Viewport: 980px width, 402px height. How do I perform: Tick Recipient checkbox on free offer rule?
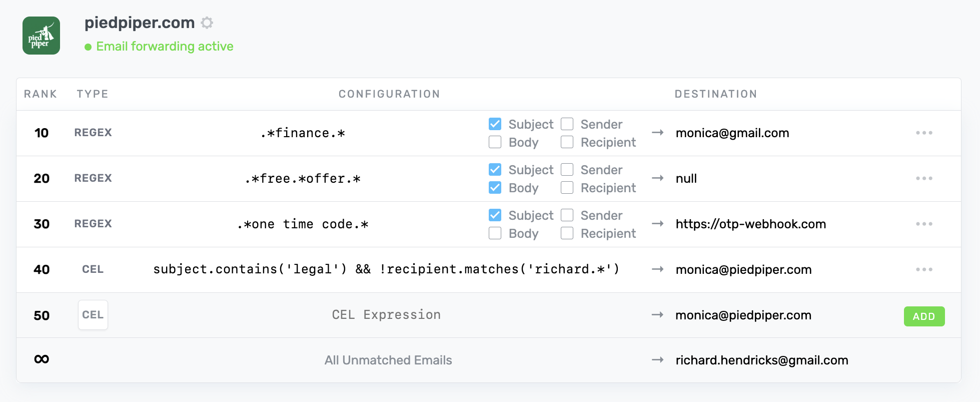click(567, 188)
